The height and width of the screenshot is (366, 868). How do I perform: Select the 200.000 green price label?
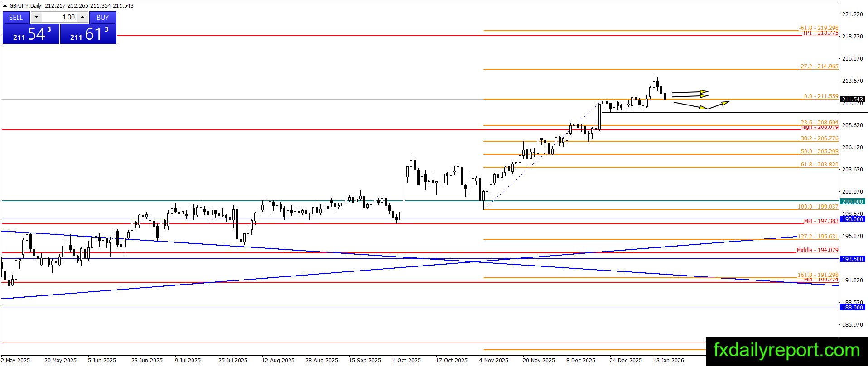pos(852,201)
